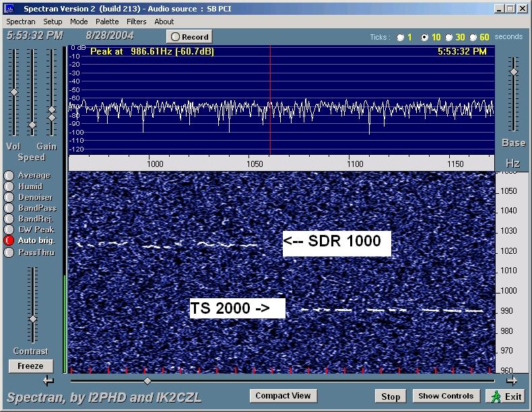Select the 60 seconds ticks radio button
The height and width of the screenshot is (412, 532).
(473, 38)
